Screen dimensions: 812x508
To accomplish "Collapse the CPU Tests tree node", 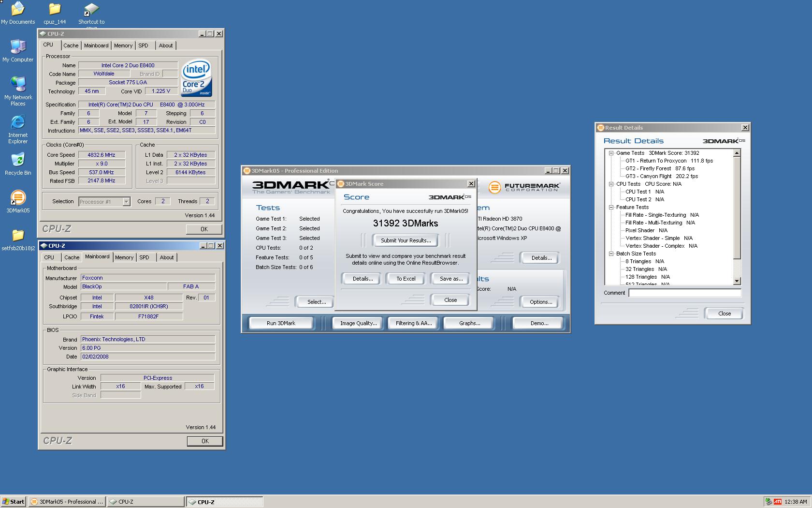I will pyautogui.click(x=611, y=184).
